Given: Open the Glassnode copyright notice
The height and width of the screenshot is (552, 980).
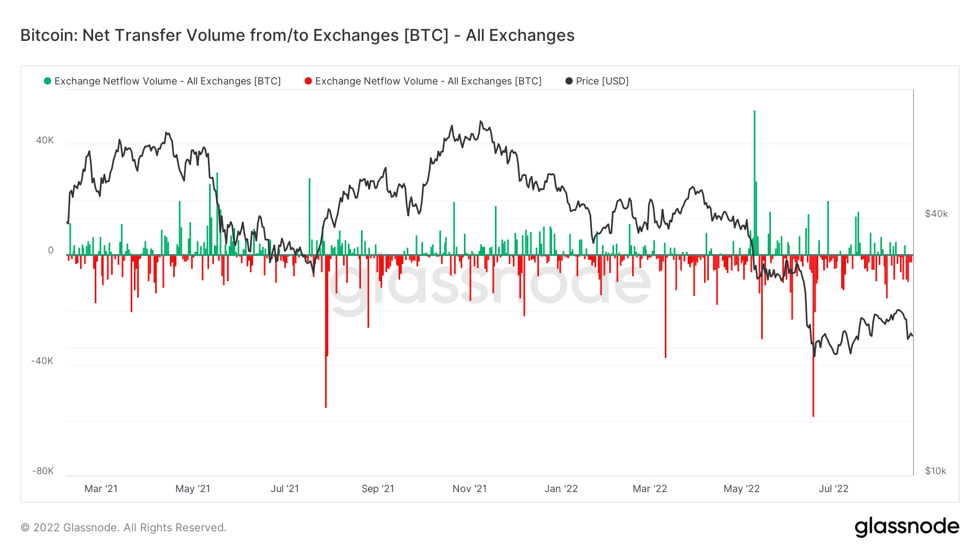Looking at the screenshot, I should 124,527.
